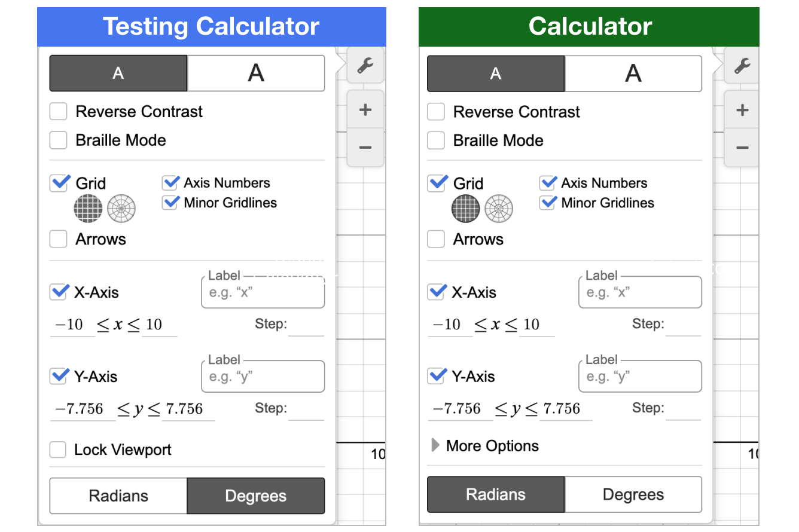
Task: Switch to Radians in Testing Calculator
Action: pyautogui.click(x=118, y=496)
